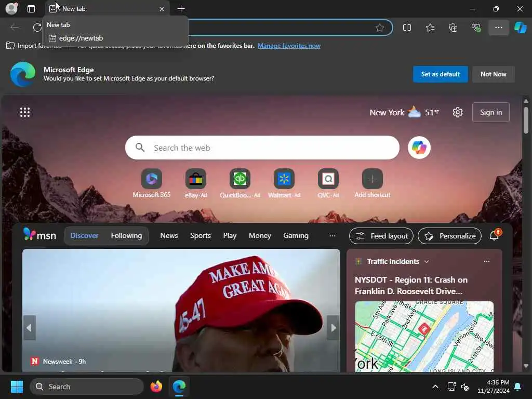Focus the Search the web box
532x399 pixels.
pyautogui.click(x=262, y=148)
